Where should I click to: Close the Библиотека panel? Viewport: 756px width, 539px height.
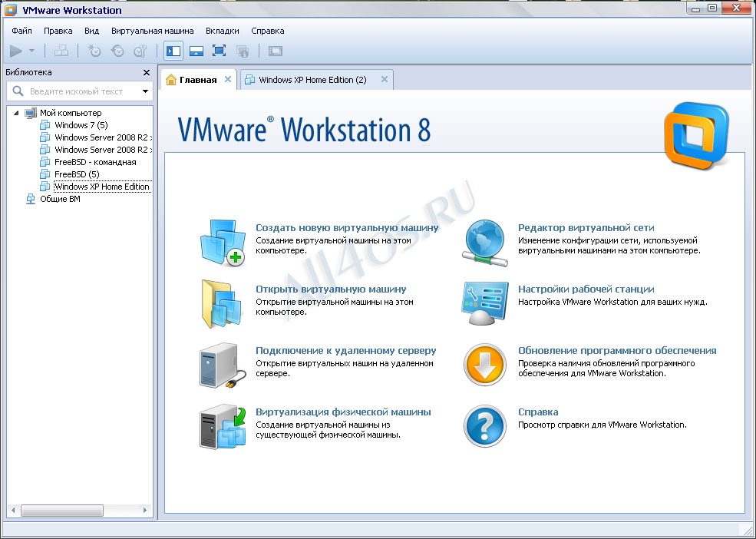coord(147,72)
